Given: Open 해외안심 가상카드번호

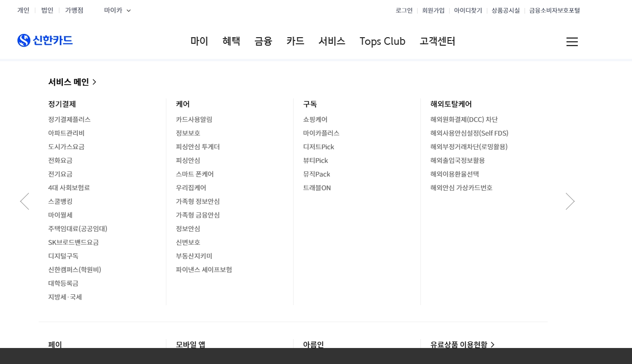Looking at the screenshot, I should (x=461, y=188).
